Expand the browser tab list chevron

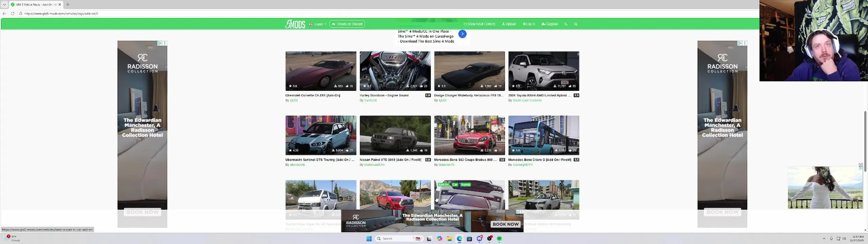pyautogui.click(x=4, y=4)
